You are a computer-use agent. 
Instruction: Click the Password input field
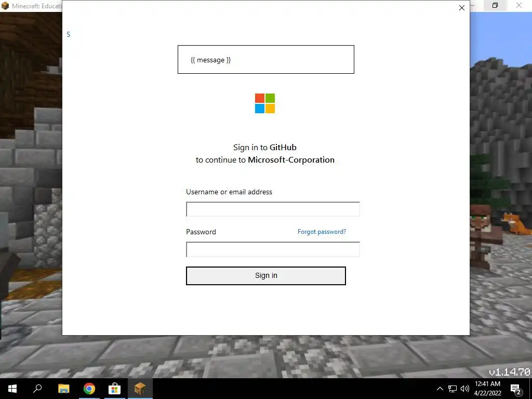(273, 249)
